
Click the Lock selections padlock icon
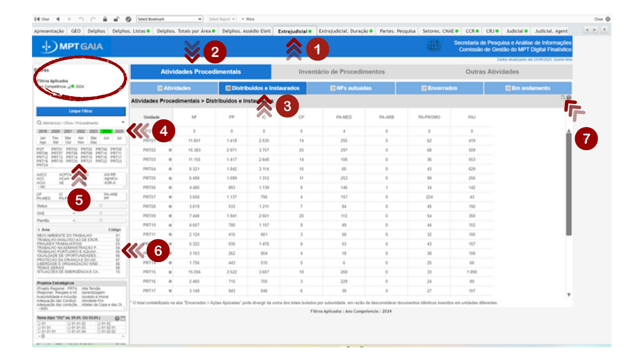pyautogui.click(x=105, y=19)
